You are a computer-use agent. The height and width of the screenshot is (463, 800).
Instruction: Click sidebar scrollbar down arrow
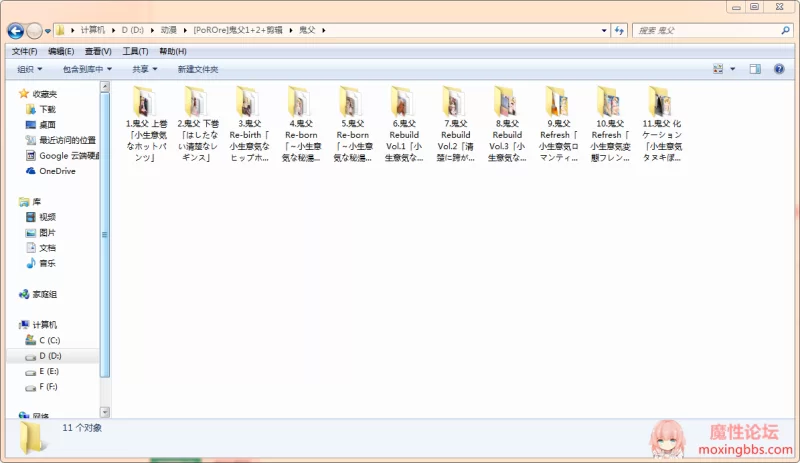(105, 412)
